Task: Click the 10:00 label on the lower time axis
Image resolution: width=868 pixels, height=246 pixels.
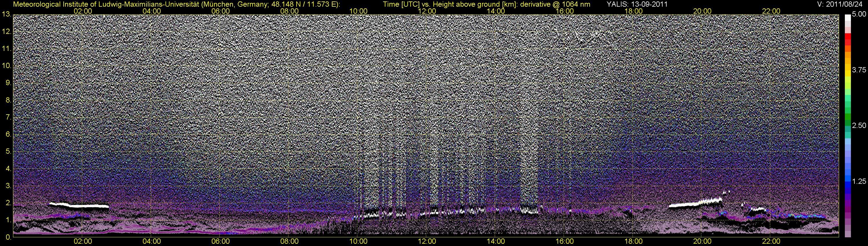Action: 358,241
